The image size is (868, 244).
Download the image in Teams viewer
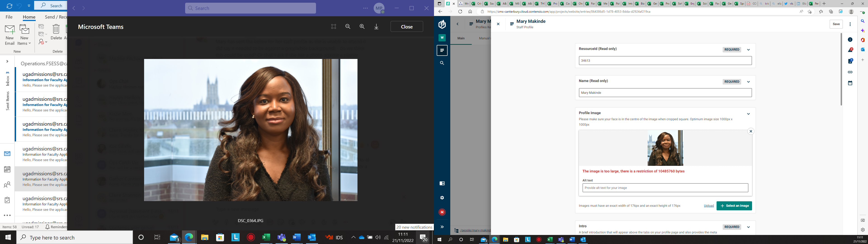[x=376, y=27]
